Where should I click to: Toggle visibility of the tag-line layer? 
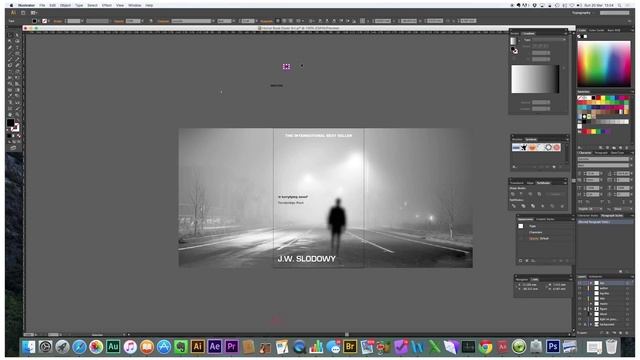(580, 293)
